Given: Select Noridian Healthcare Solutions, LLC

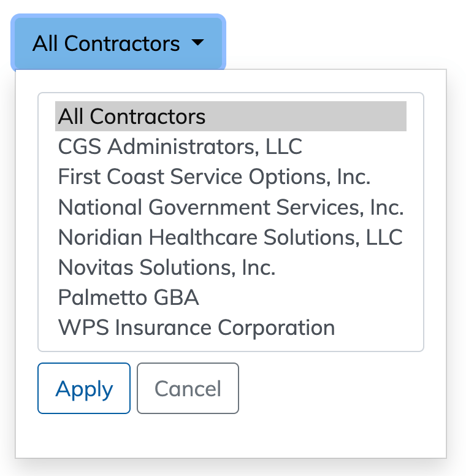Looking at the screenshot, I should pyautogui.click(x=231, y=237).
